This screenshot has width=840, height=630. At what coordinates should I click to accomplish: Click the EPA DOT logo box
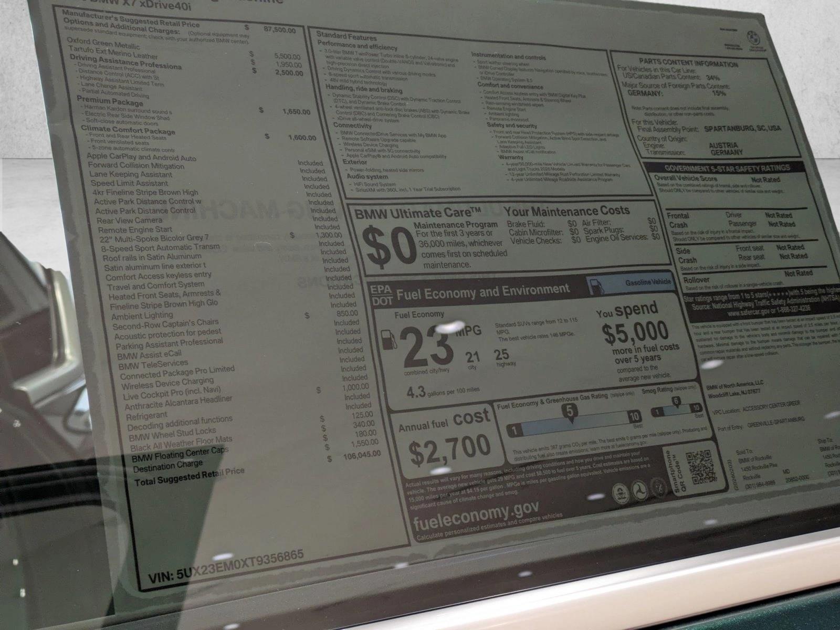coord(382,296)
